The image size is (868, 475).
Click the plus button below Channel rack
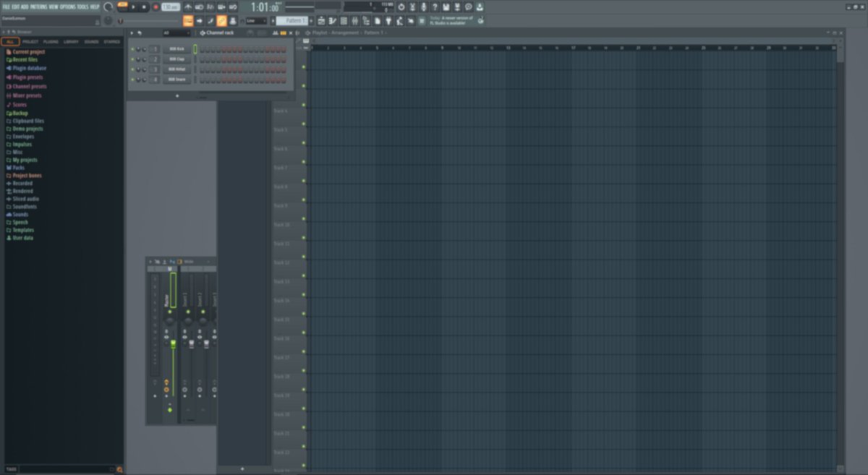click(177, 95)
